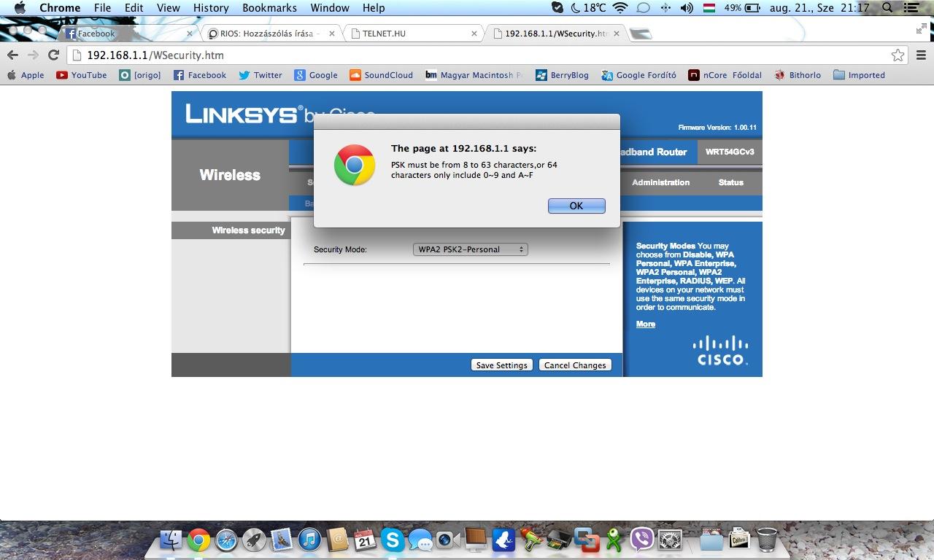Image resolution: width=934 pixels, height=560 pixels.
Task: Open the Status router tab
Action: [x=730, y=182]
